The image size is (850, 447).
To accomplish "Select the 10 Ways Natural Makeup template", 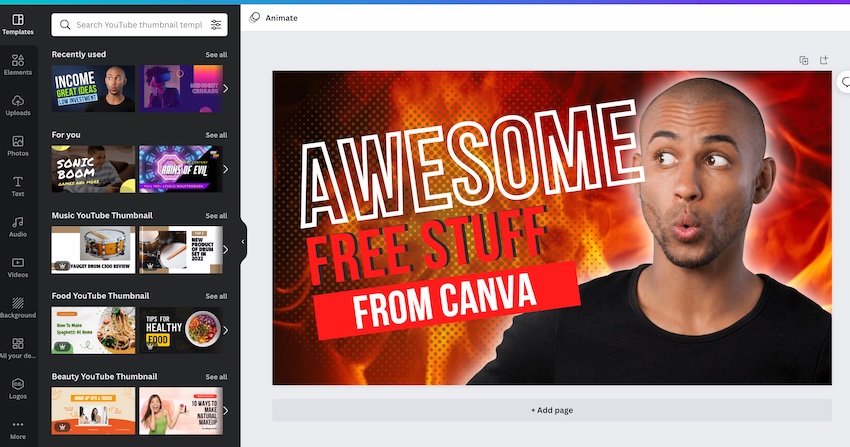I will point(181,411).
